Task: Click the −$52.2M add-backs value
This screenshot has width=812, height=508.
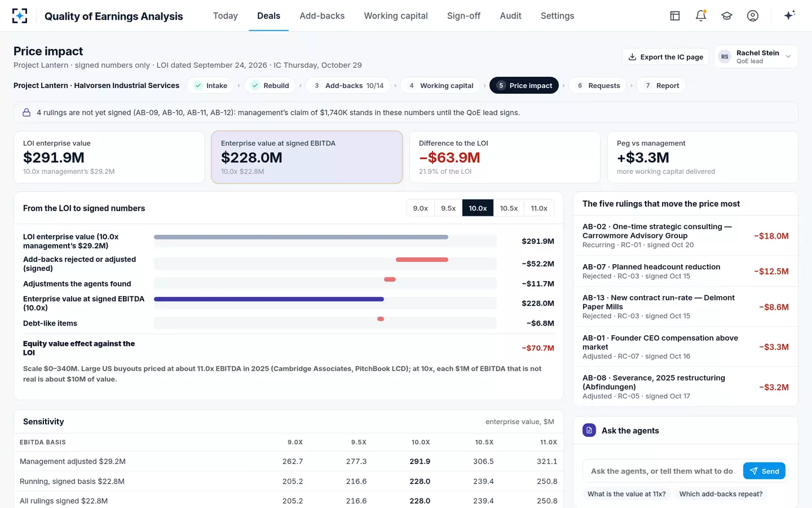Action: coord(538,264)
